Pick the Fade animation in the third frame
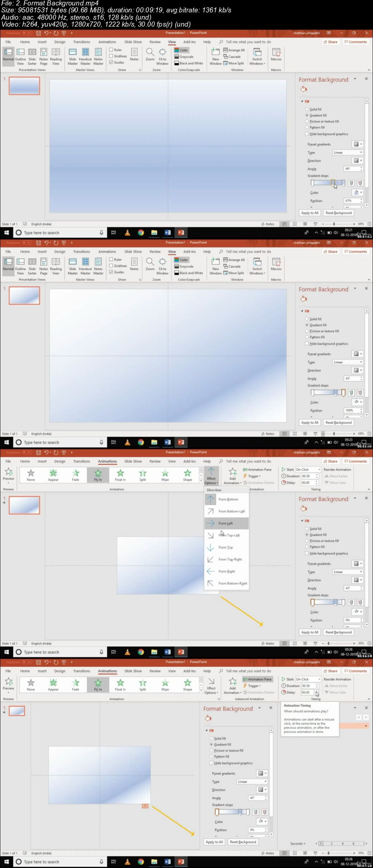The width and height of the screenshot is (373, 868). pyautogui.click(x=75, y=475)
